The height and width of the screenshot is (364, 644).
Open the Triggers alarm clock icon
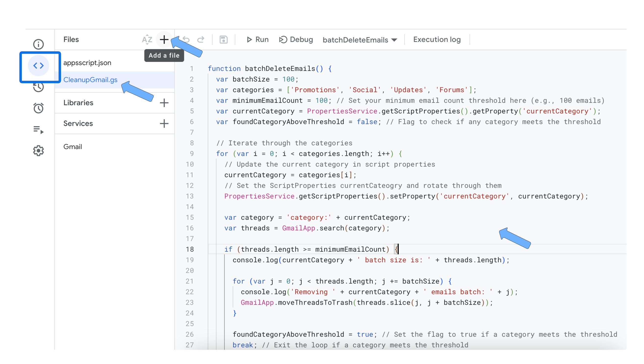pyautogui.click(x=38, y=108)
